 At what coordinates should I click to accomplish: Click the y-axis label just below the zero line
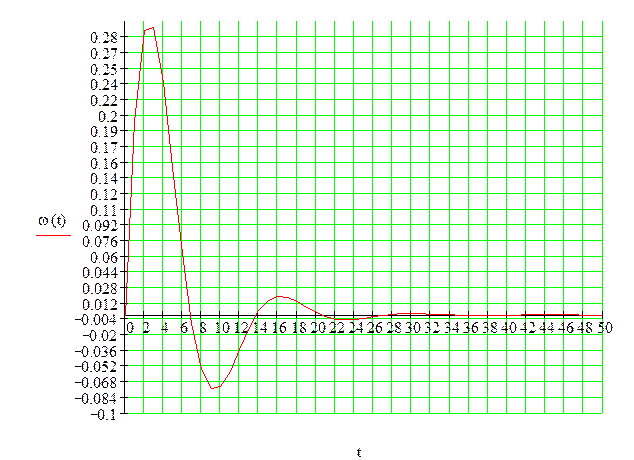107,337
